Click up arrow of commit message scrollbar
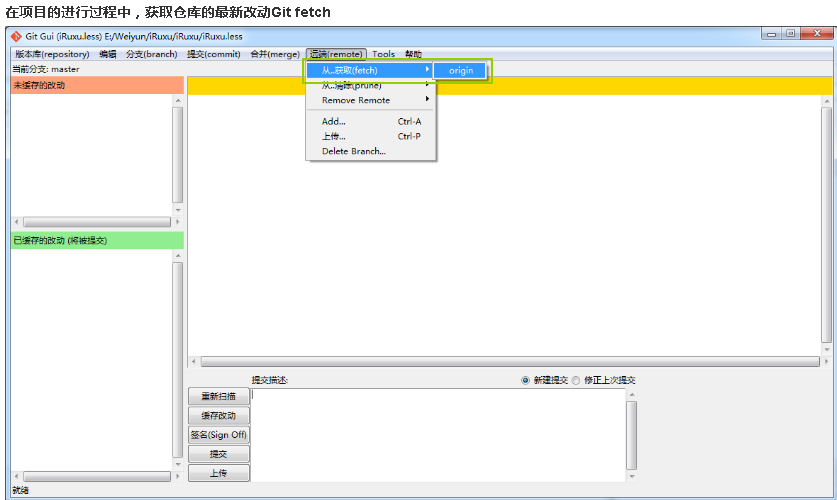The height and width of the screenshot is (500, 837). [631, 394]
